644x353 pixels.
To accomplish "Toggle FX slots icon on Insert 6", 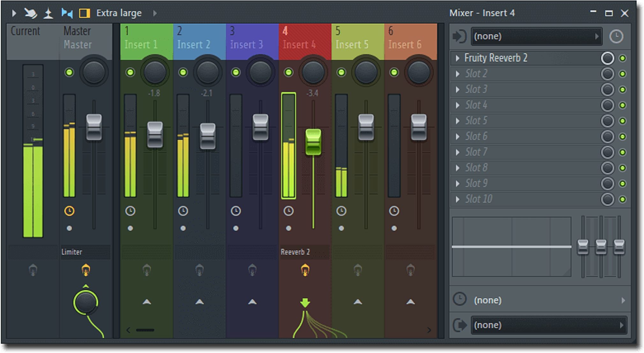I will click(x=411, y=270).
